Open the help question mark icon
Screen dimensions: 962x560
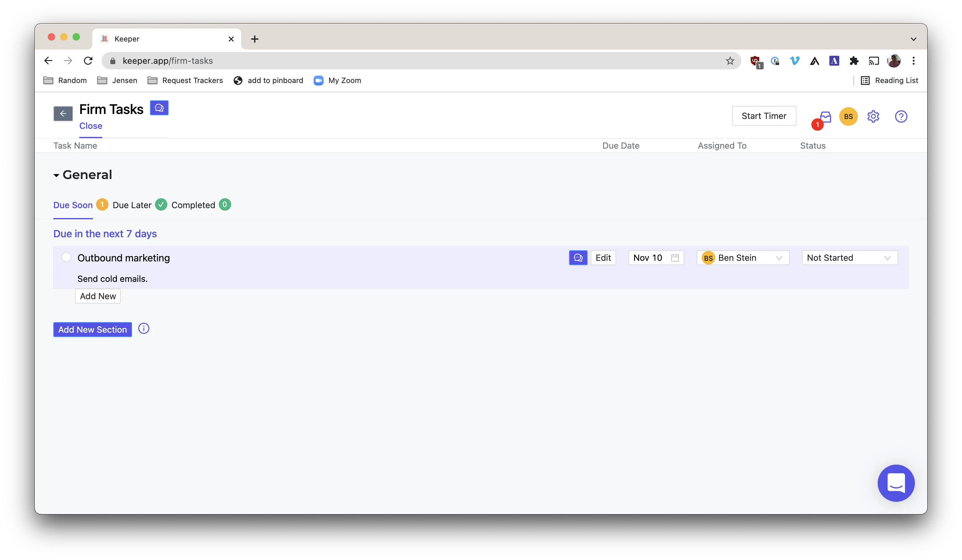click(901, 116)
